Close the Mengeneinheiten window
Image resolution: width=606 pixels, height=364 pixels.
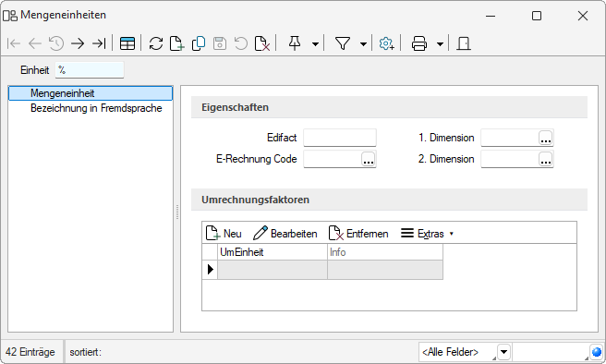click(582, 16)
